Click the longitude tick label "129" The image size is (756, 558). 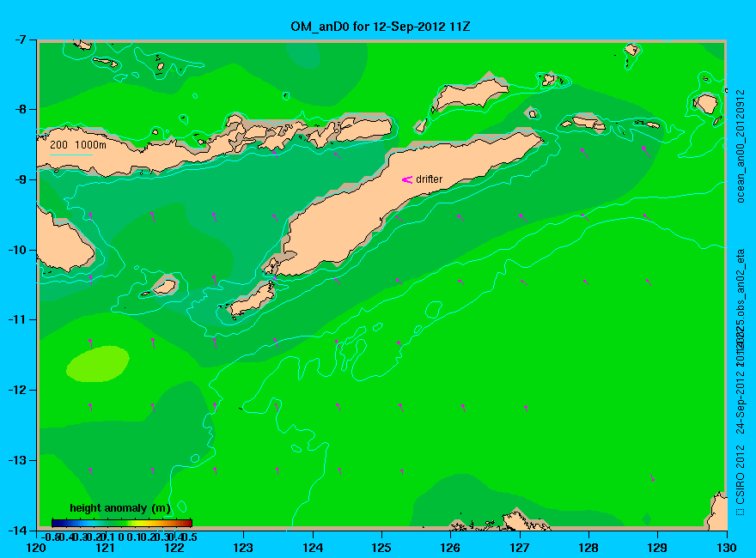(658, 548)
